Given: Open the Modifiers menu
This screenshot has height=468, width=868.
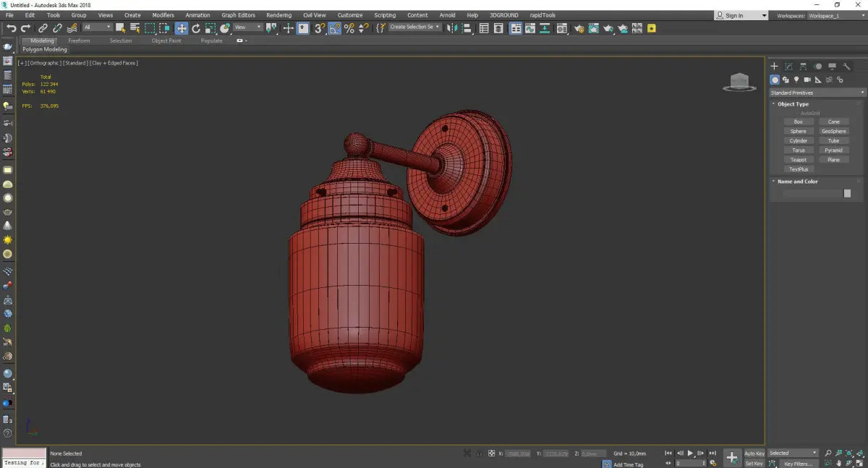Looking at the screenshot, I should pyautogui.click(x=163, y=15).
